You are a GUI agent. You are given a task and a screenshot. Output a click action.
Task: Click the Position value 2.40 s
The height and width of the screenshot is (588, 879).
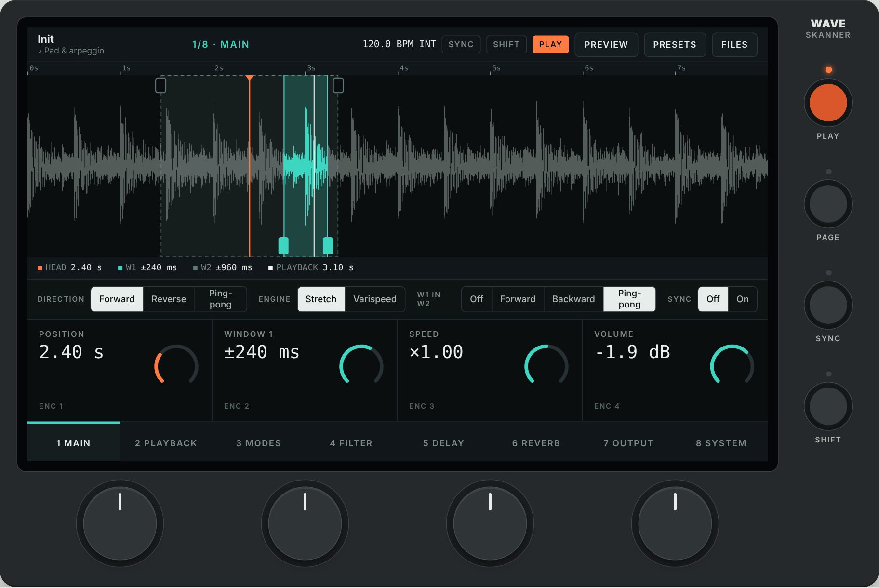click(x=71, y=352)
